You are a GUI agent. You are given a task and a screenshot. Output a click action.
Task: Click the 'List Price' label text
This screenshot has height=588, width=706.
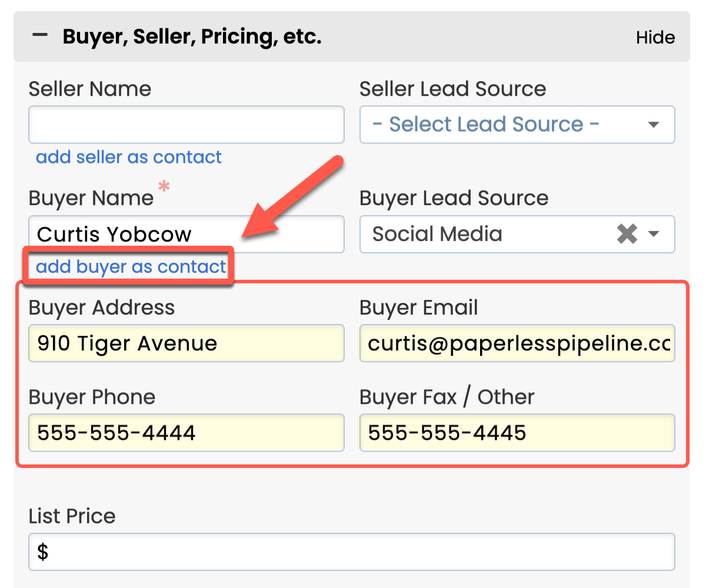pos(72,516)
